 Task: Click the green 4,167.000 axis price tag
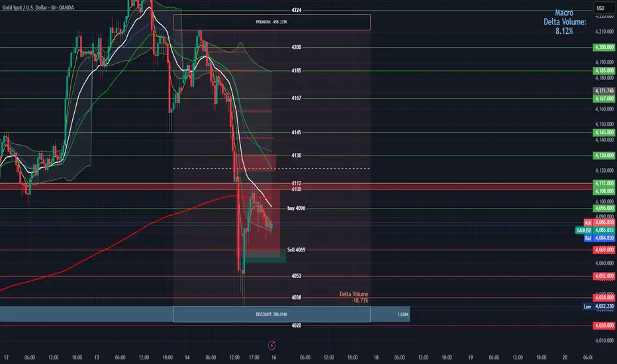604,99
